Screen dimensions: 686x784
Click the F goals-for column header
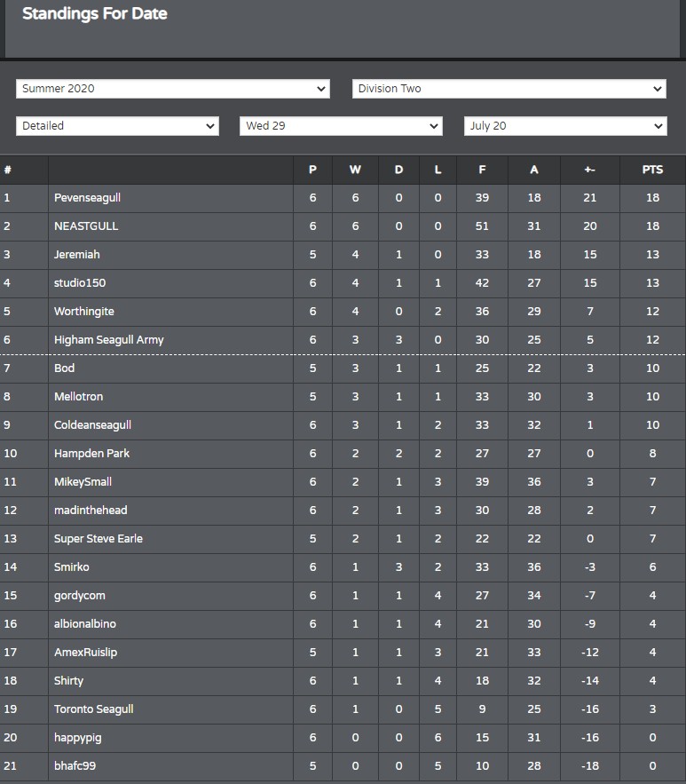482,170
